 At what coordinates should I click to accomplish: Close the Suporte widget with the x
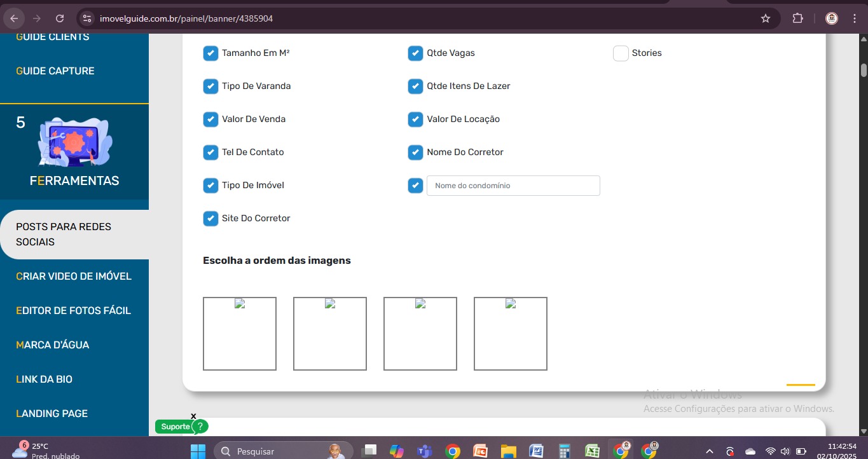(x=193, y=416)
